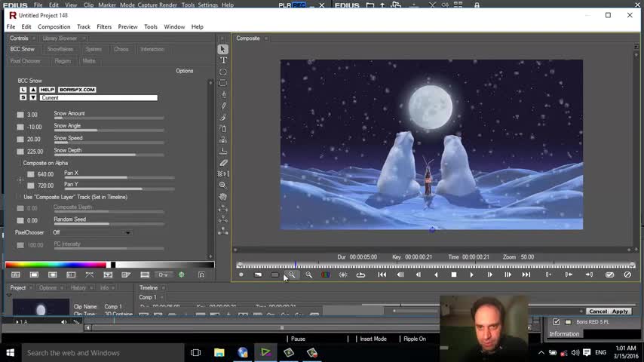Click the up triangle previous preset button
This screenshot has height=362, width=644.
(x=33, y=90)
